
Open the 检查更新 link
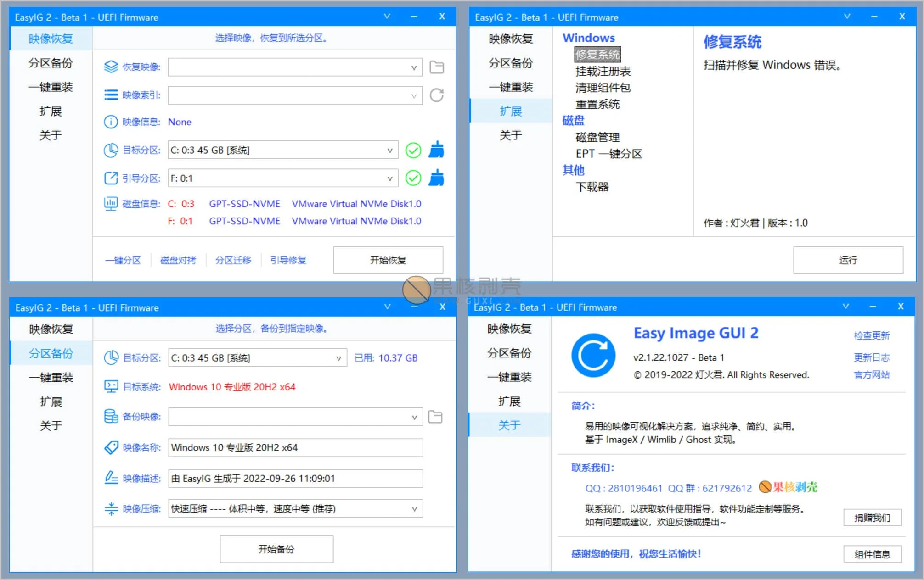(872, 335)
